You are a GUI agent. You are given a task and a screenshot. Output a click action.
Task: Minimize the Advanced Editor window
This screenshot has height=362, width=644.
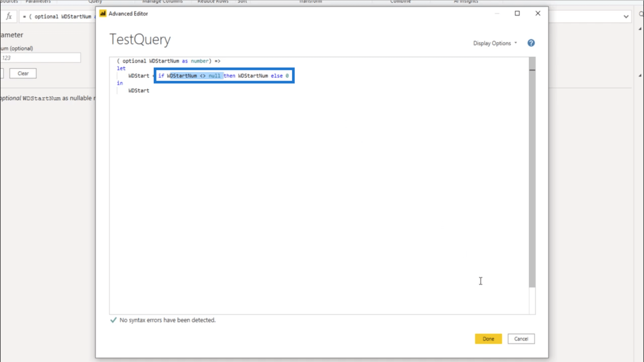[x=497, y=13]
